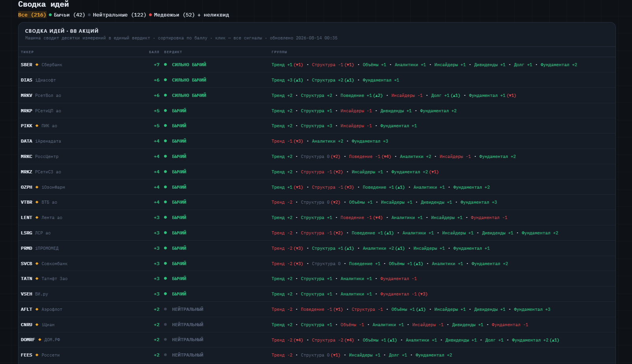Click НЕЙТРАЛЬНЫЙ verdict in AFLT row
The height and width of the screenshot is (364, 632).
(x=188, y=309)
